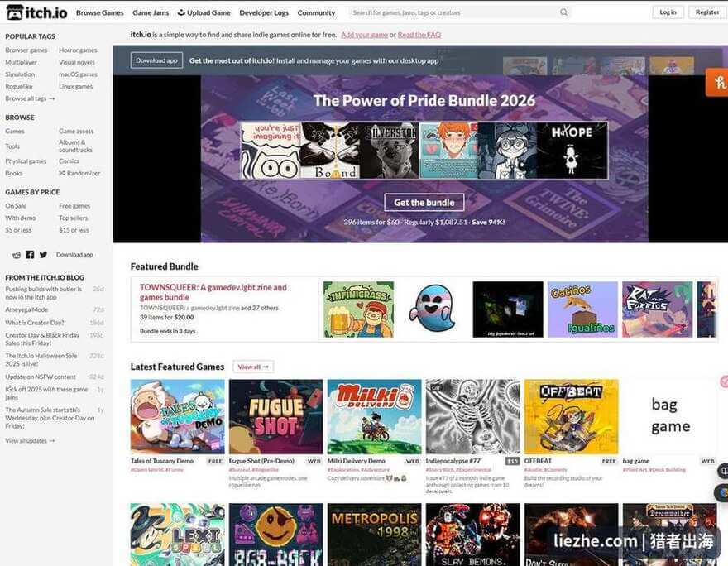
Task: Browse the Books category
Action: pos(13,173)
